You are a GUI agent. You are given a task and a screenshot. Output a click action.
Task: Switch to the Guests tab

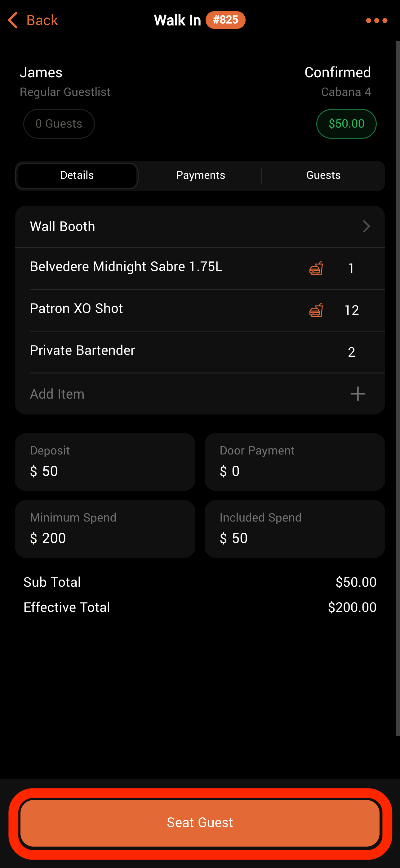pyautogui.click(x=323, y=175)
